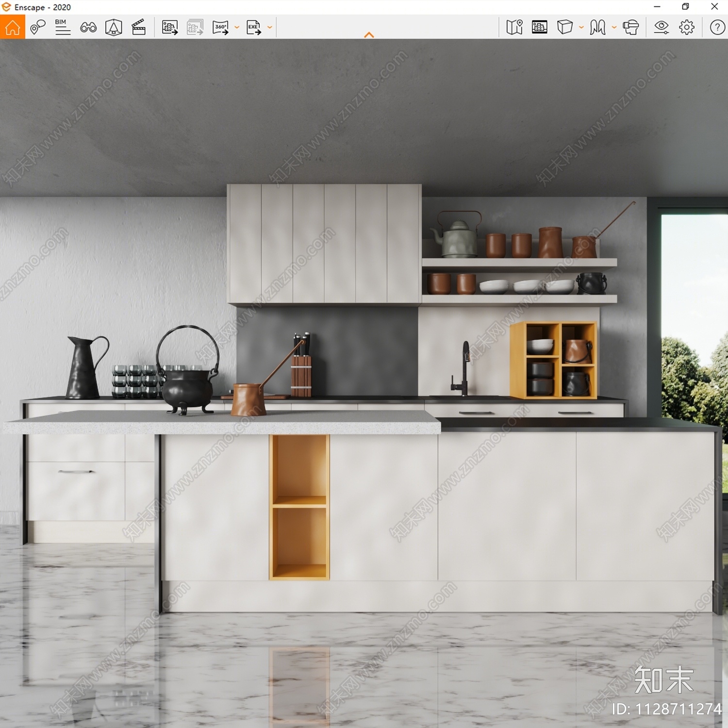The height and width of the screenshot is (728, 728).
Task: Click the Enscape logo in the title bar
Action: coord(6,7)
